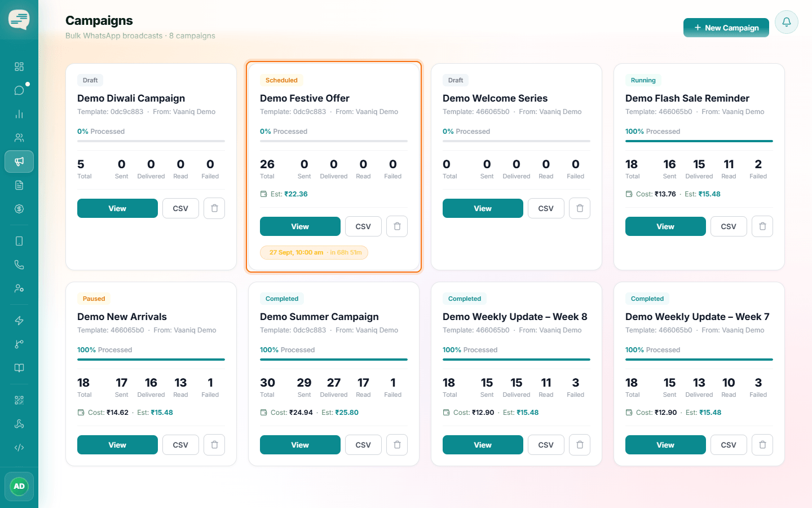View the Demo Diwali Campaign

[117, 208]
